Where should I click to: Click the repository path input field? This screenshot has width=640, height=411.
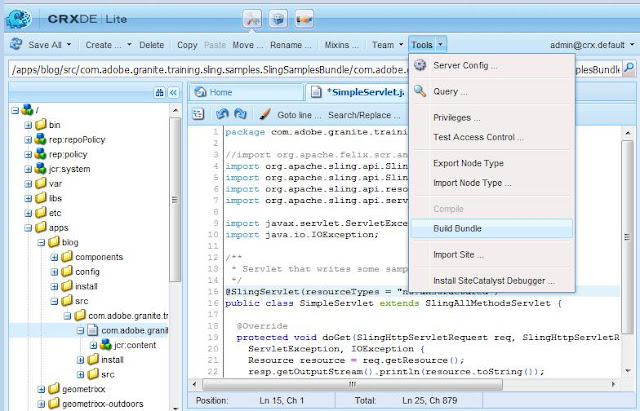pyautogui.click(x=315, y=69)
